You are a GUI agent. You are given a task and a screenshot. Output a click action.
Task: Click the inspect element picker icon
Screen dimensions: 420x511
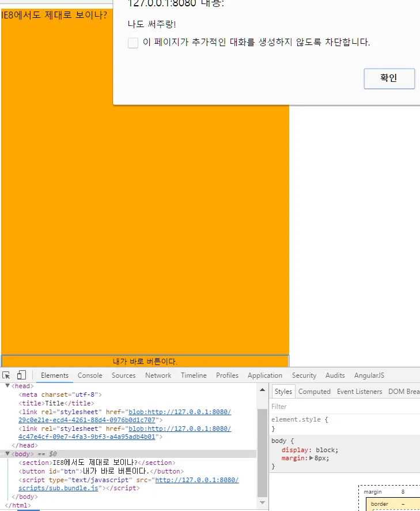click(6, 375)
